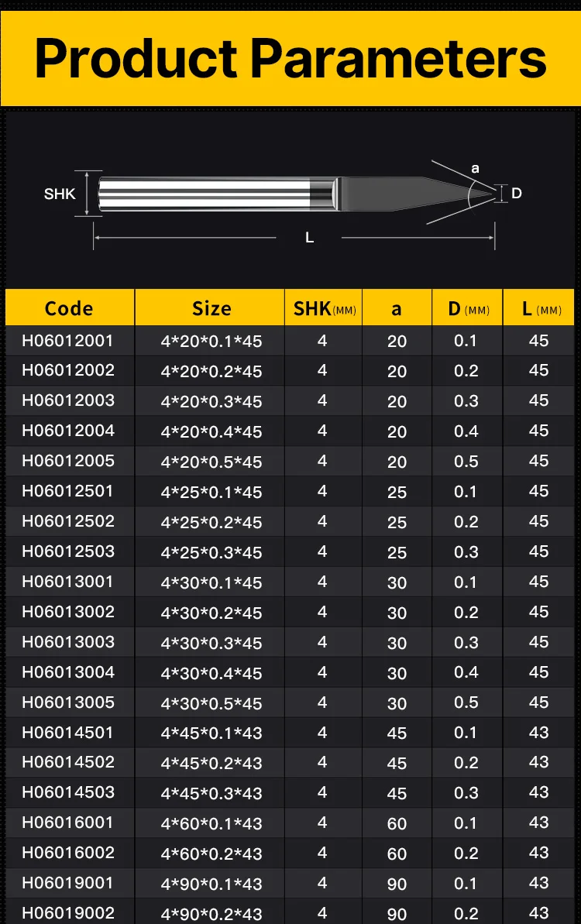Screen dimensions: 581x924
Task: Click the D value in row H06012005
Action: pyautogui.click(x=466, y=461)
